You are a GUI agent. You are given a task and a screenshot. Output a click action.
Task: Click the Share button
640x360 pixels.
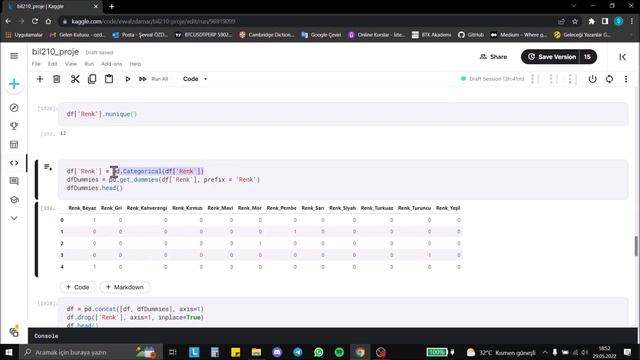point(493,57)
